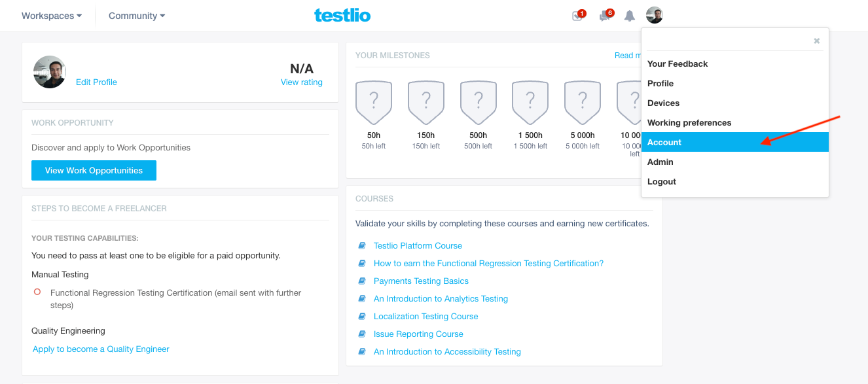Open Devices from the user menu
The width and height of the screenshot is (868, 384).
pyautogui.click(x=735, y=103)
